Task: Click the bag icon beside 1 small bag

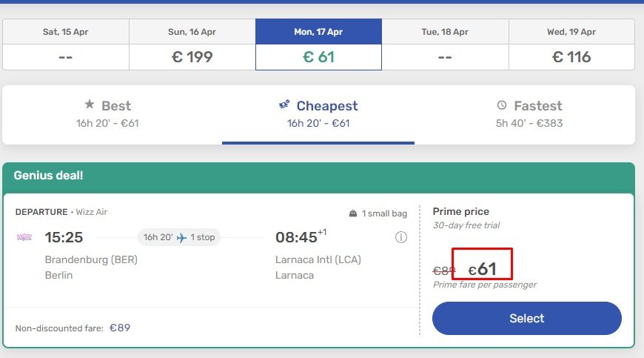Action: tap(353, 213)
